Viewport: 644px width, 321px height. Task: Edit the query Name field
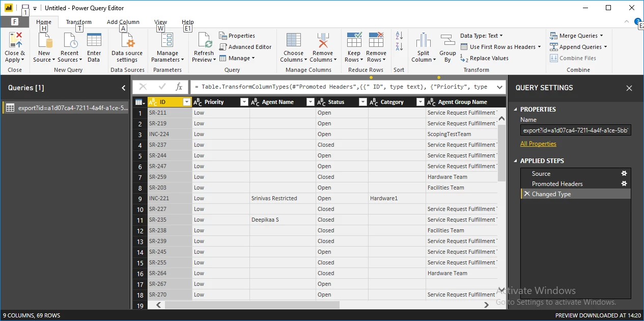pyautogui.click(x=576, y=130)
